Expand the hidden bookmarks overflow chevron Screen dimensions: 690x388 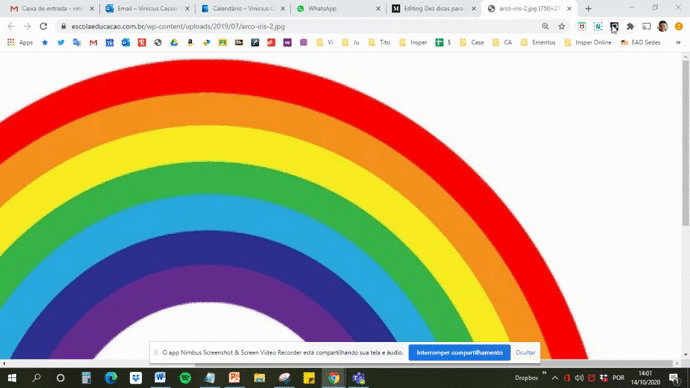pos(678,43)
